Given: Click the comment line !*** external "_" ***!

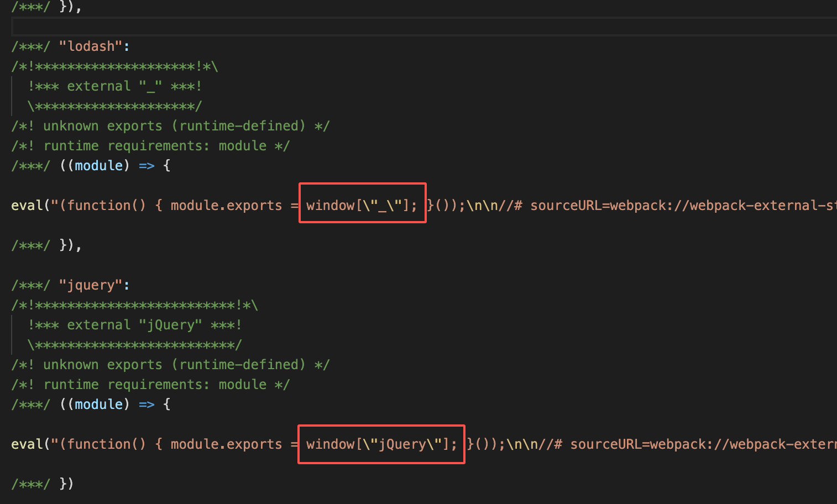Looking at the screenshot, I should click(x=115, y=86).
